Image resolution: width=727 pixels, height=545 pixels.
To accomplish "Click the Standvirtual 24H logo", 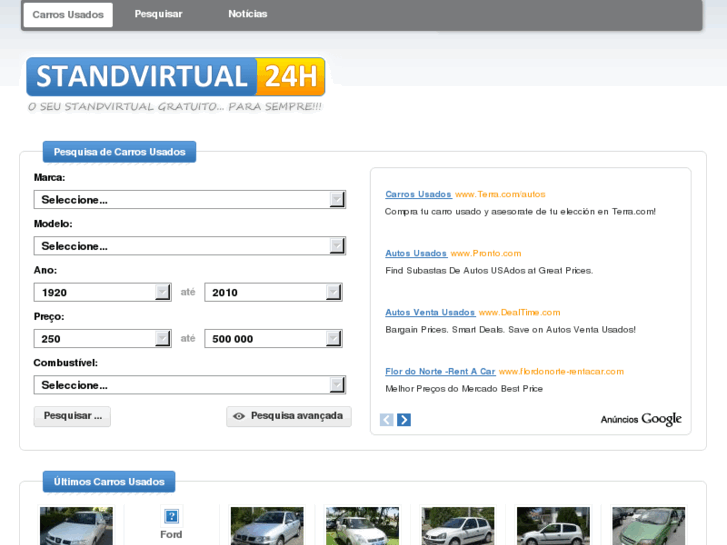I will coord(176,77).
